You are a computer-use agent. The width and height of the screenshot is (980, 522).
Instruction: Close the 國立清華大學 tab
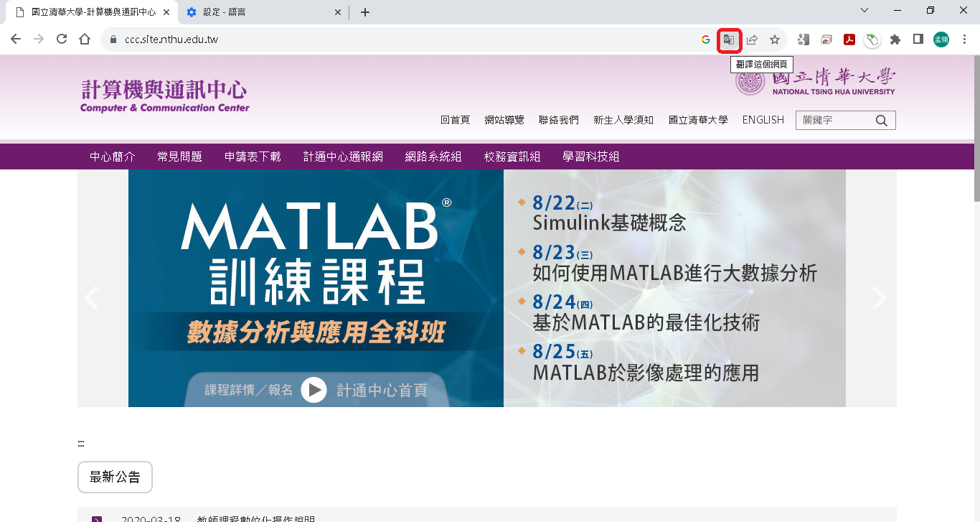(x=166, y=12)
